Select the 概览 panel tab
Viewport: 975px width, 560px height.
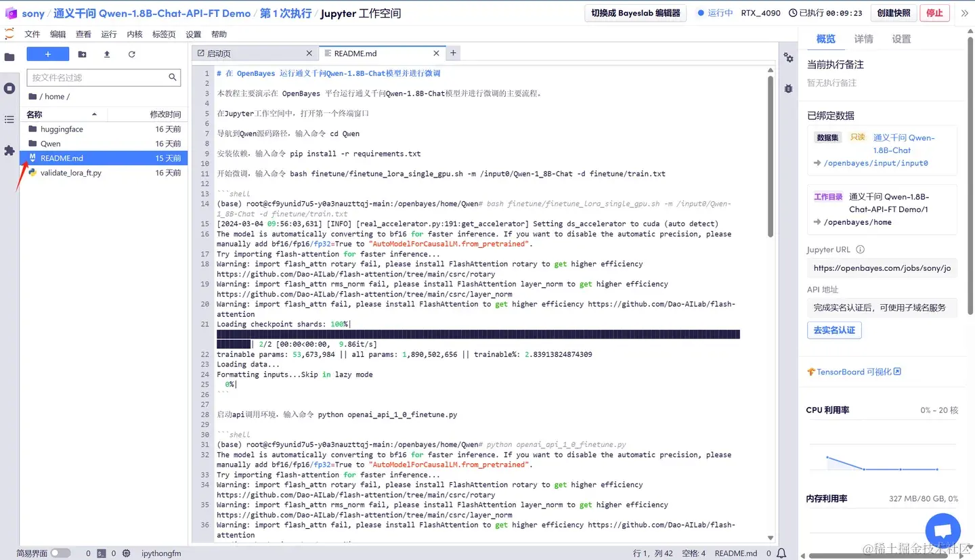pos(826,39)
